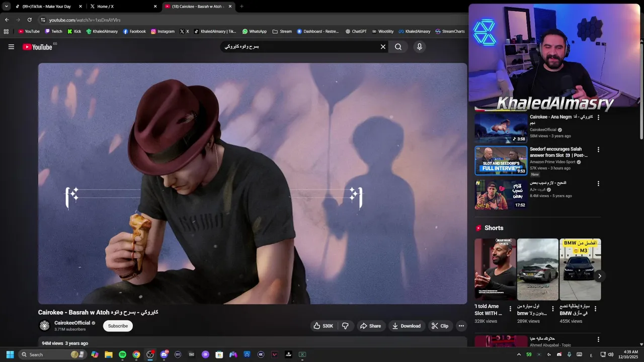Open the Wootility bookmark
Screen dimensions: 644x362
[382, 31]
